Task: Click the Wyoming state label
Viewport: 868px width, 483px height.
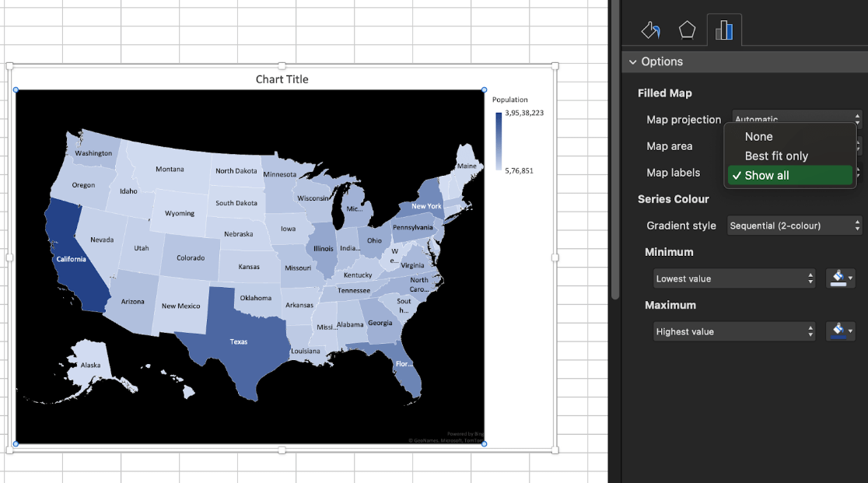Action: (x=180, y=214)
